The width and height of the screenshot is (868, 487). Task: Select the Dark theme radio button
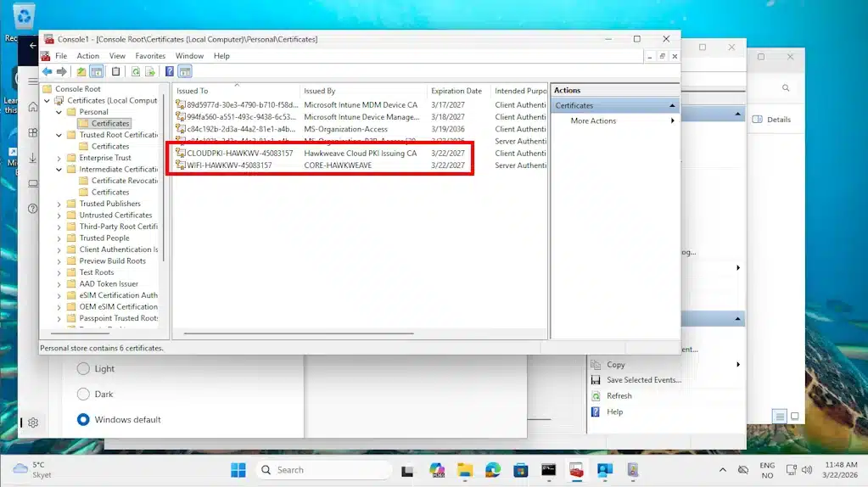[x=83, y=395]
